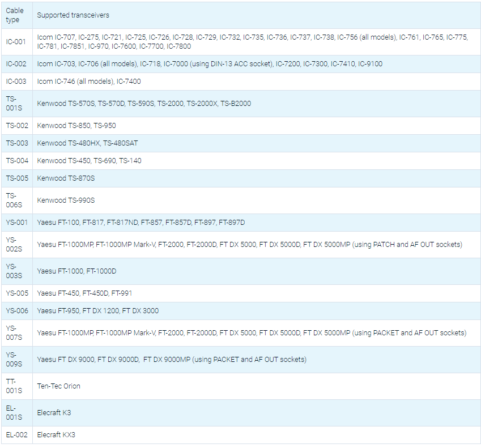Select the YS-009S cable type cell
The width and height of the screenshot is (481, 448).
(17, 360)
